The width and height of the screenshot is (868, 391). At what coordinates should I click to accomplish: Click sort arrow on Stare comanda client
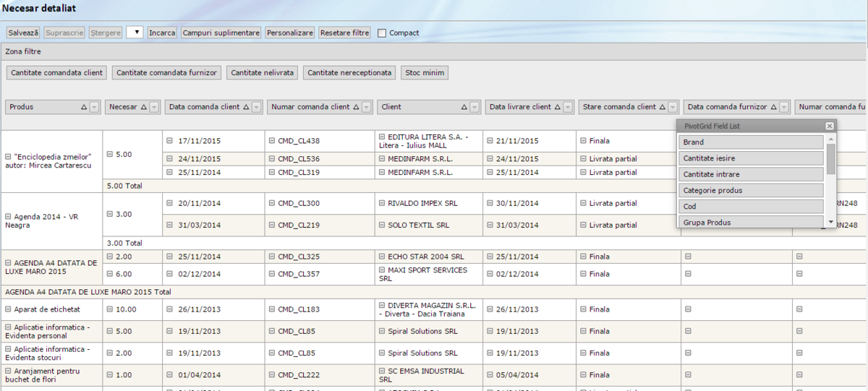click(662, 107)
